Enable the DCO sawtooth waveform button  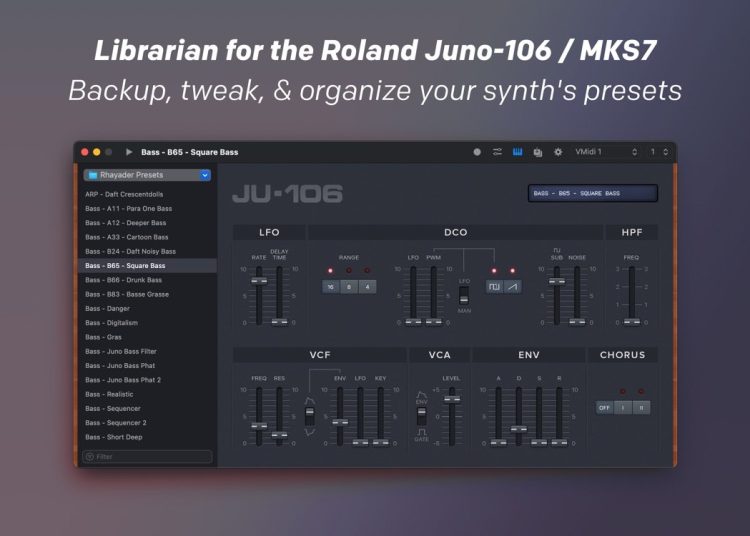point(512,287)
